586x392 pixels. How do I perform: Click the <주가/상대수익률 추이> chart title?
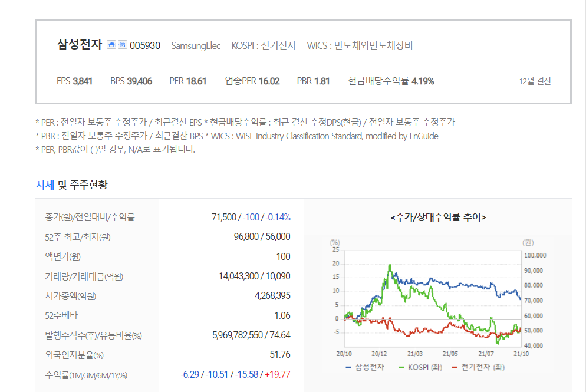438,217
